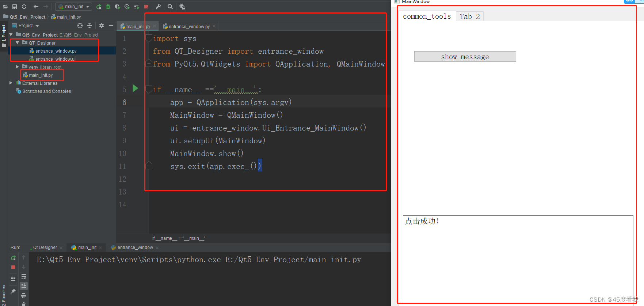Select entrance_window.py in project tree

coord(56,51)
